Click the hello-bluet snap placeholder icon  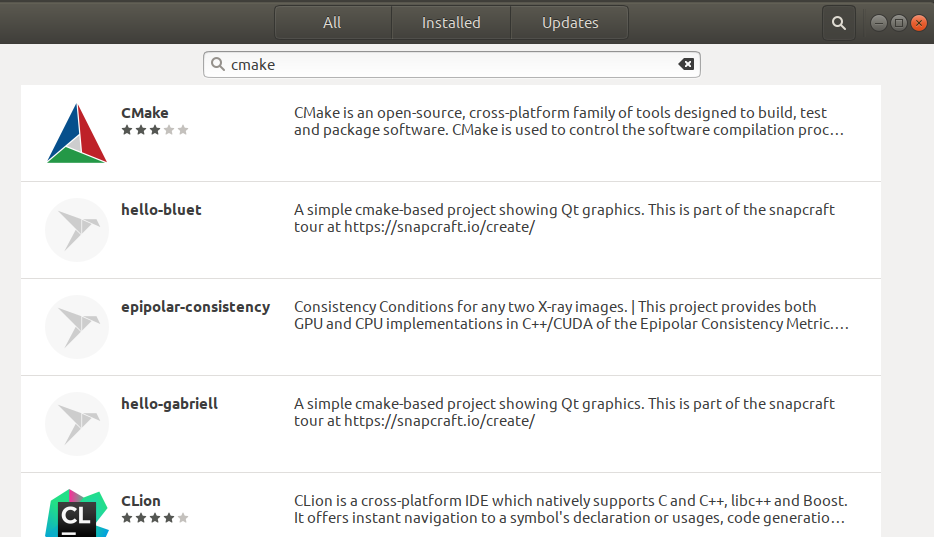(77, 230)
